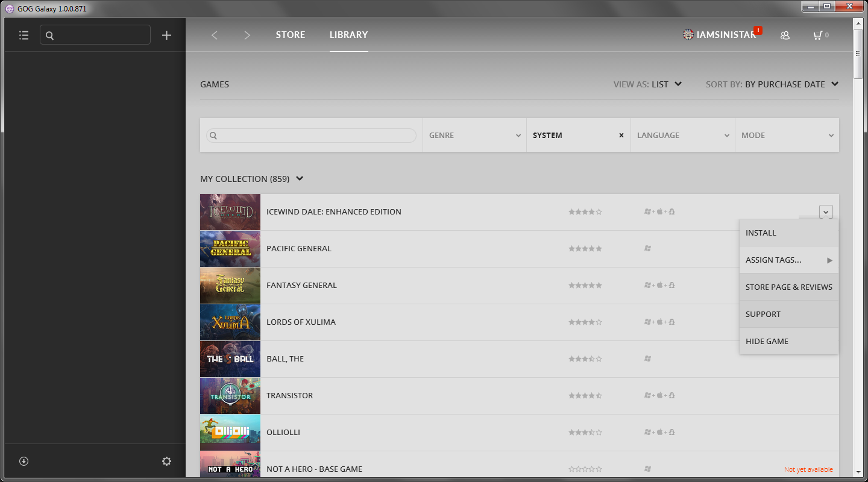Image resolution: width=868 pixels, height=482 pixels.
Task: Open the Assign Tags submenu
Action: tap(788, 260)
